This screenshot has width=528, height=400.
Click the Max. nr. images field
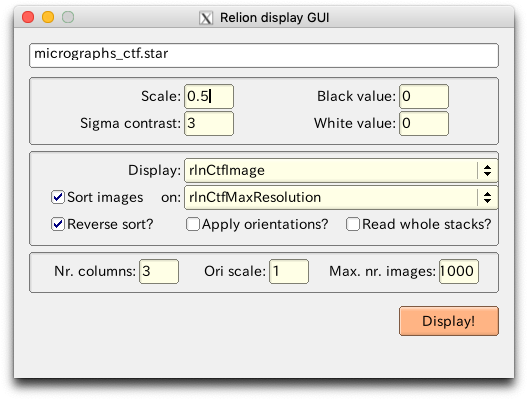(x=459, y=271)
